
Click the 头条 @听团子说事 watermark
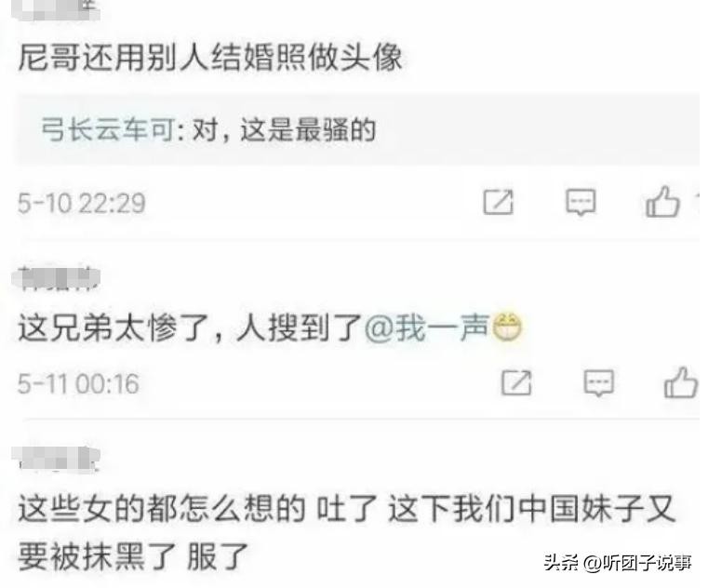[x=618, y=563]
